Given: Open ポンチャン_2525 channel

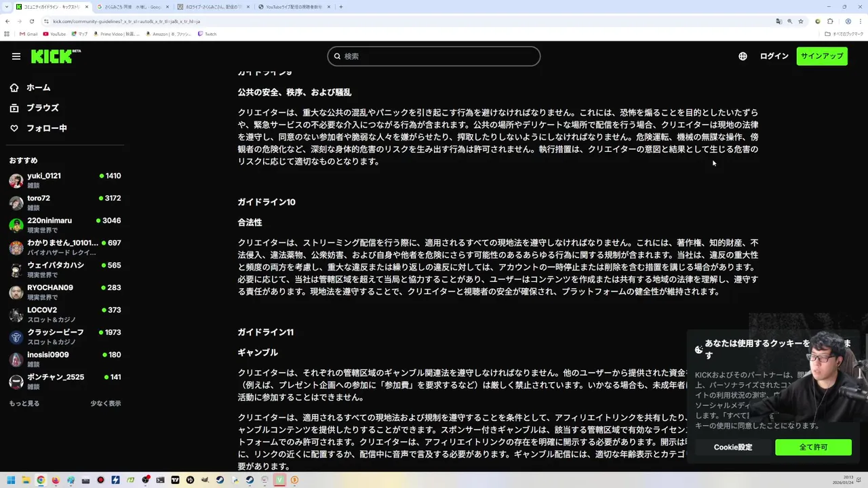Looking at the screenshot, I should [65, 382].
